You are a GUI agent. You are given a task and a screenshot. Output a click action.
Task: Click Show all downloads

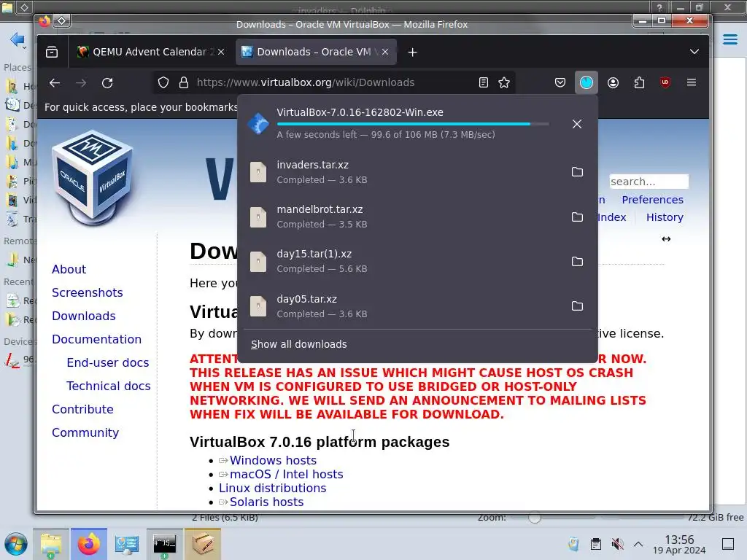pos(298,344)
